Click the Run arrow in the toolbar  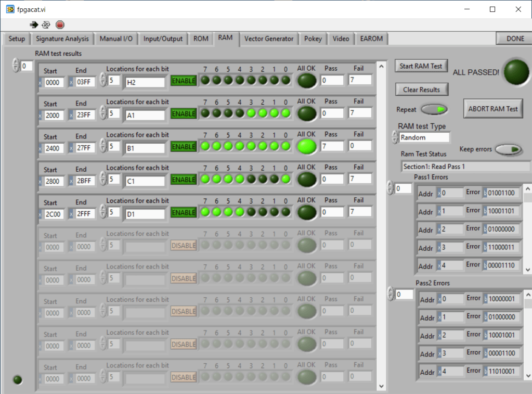point(34,24)
